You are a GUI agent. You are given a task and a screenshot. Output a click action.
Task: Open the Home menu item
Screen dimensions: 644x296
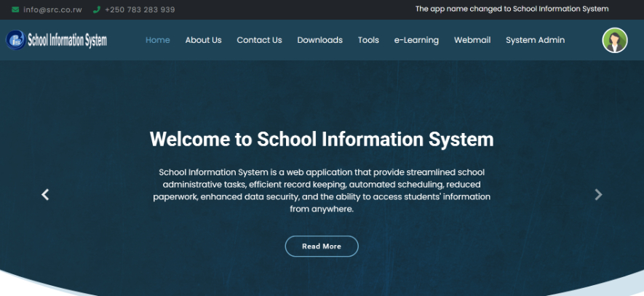(158, 40)
